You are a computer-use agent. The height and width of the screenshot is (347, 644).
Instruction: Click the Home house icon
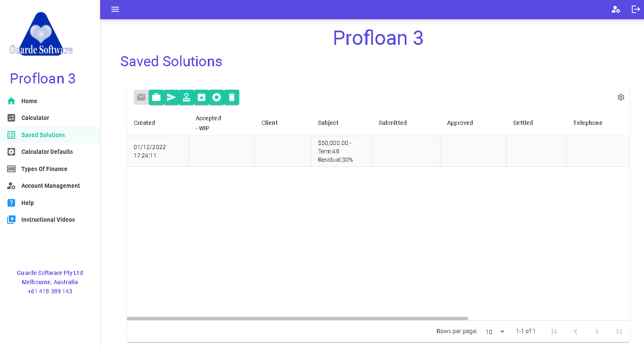tap(11, 101)
